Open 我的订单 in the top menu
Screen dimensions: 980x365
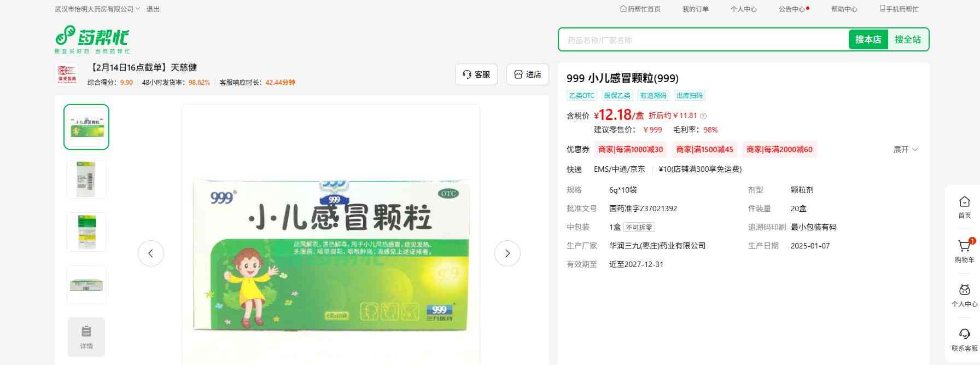695,9
